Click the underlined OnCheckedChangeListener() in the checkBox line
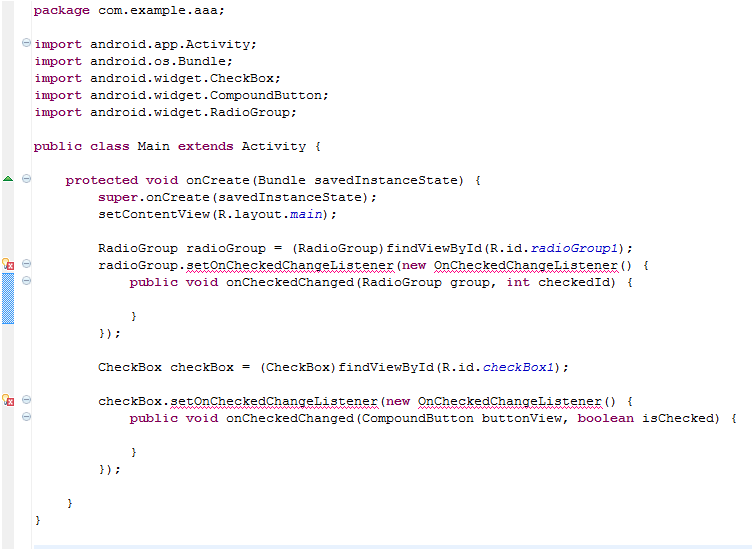 click(517, 402)
